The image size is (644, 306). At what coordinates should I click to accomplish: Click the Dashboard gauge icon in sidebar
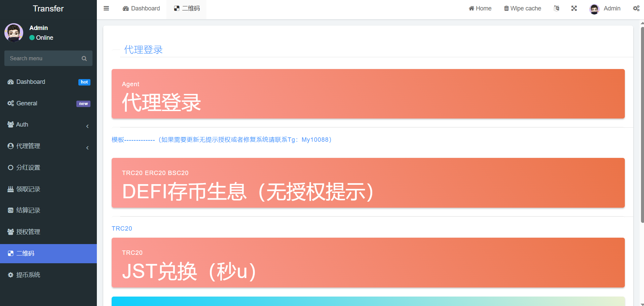pos(10,82)
